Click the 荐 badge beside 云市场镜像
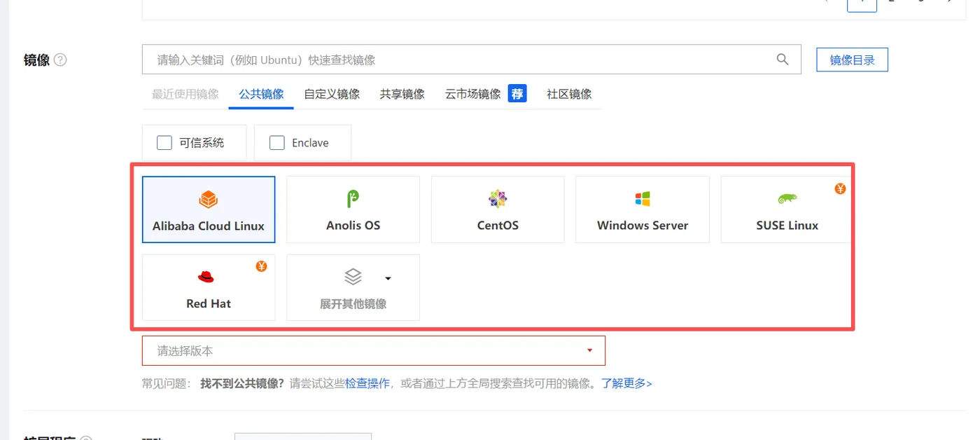 click(x=517, y=94)
